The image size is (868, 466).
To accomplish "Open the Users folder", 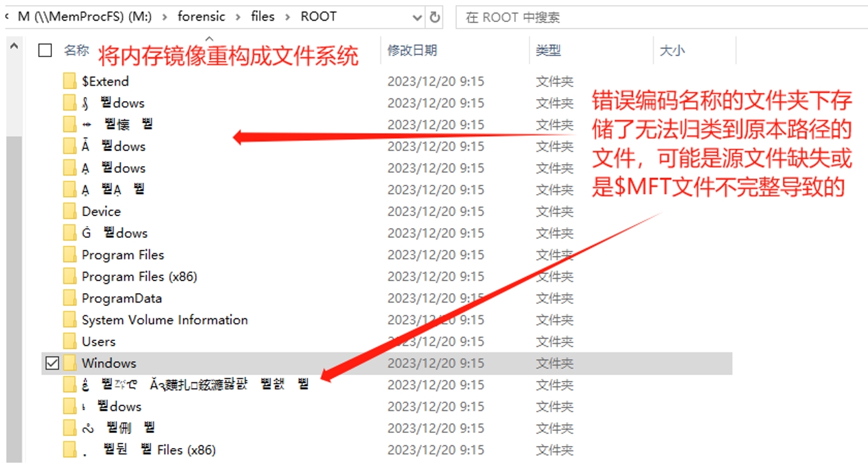I will pos(98,341).
